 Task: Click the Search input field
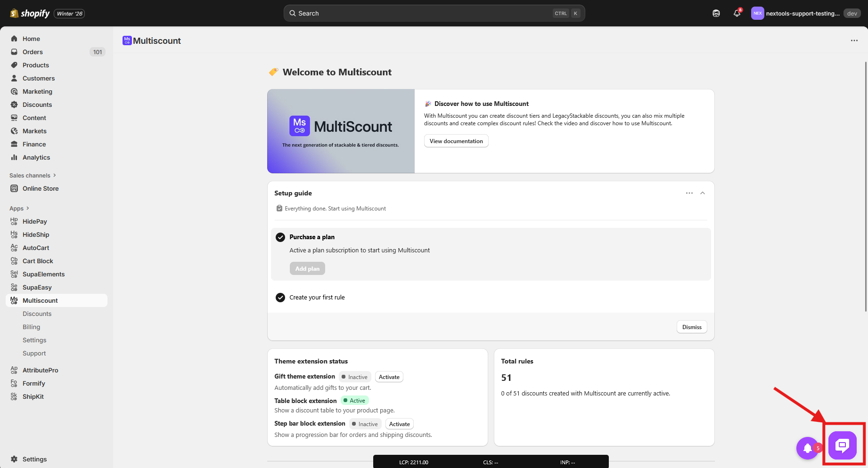click(x=424, y=13)
